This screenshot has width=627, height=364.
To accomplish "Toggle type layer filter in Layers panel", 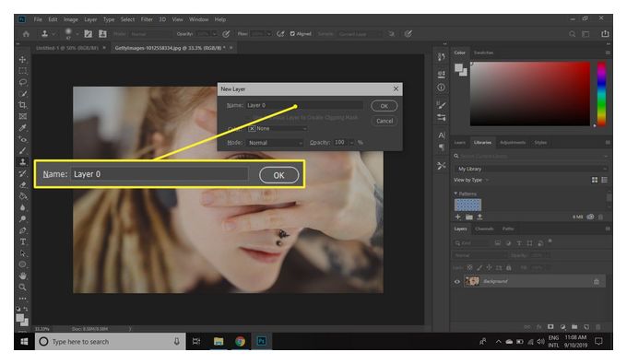I will click(x=519, y=243).
